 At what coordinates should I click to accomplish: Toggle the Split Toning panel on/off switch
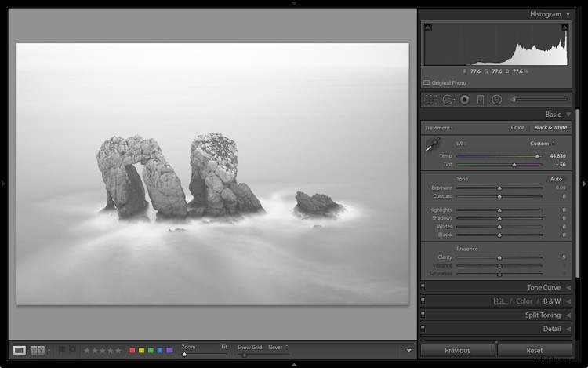click(423, 315)
